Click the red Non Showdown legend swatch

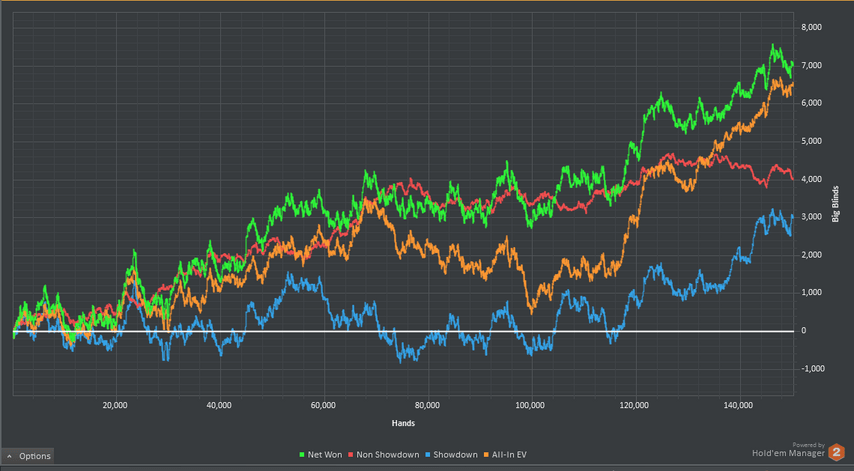coord(351,455)
